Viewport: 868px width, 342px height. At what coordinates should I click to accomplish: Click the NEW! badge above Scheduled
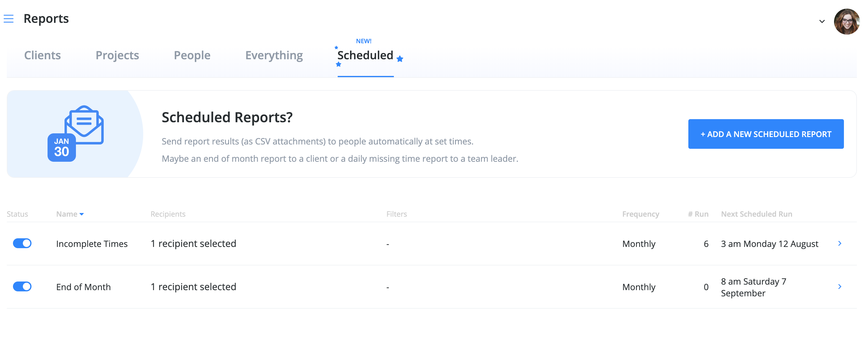pos(364,40)
